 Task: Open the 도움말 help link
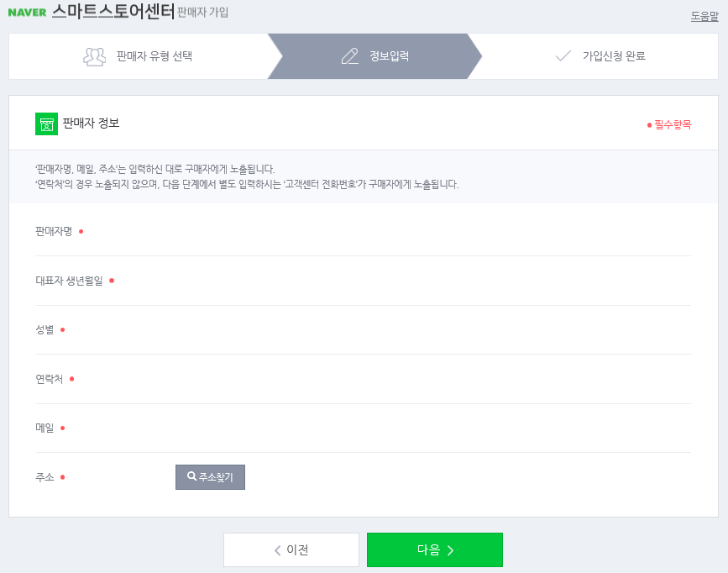tap(704, 16)
